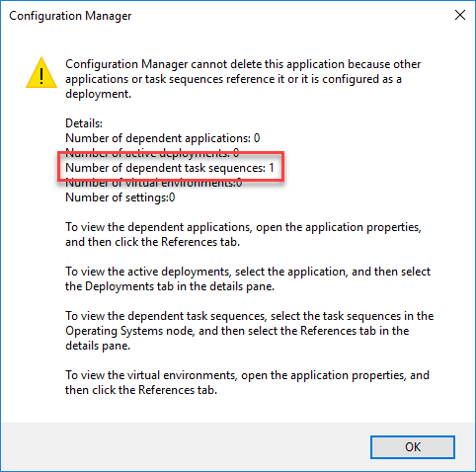Click the 'cannot delete this application' message
Image resolution: width=476 pixels, height=472 pixels.
(243, 79)
